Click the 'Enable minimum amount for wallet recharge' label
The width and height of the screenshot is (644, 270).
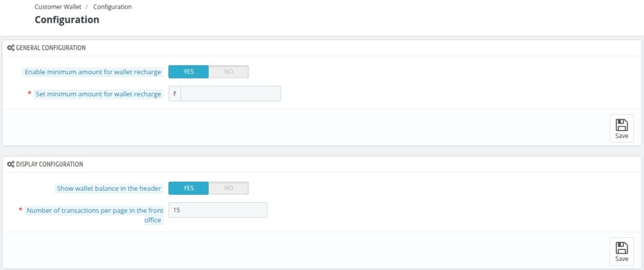click(x=93, y=72)
